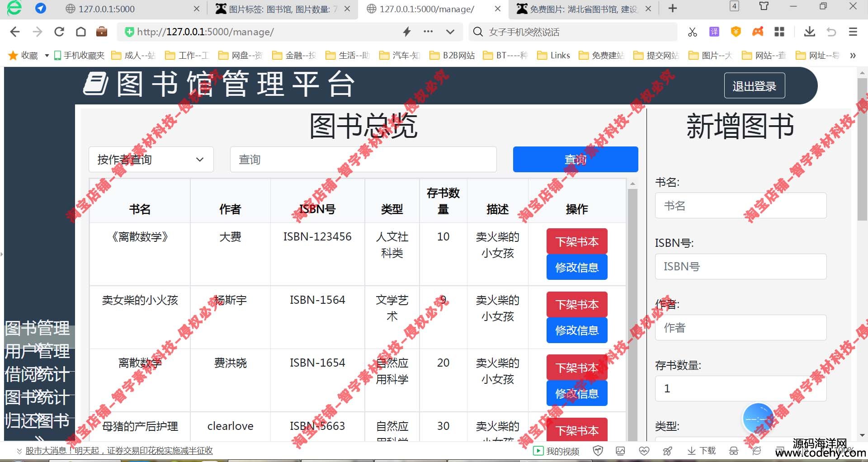Image resolution: width=868 pixels, height=462 pixels.
Task: Open 下载 downloads in the status bar
Action: point(701,451)
